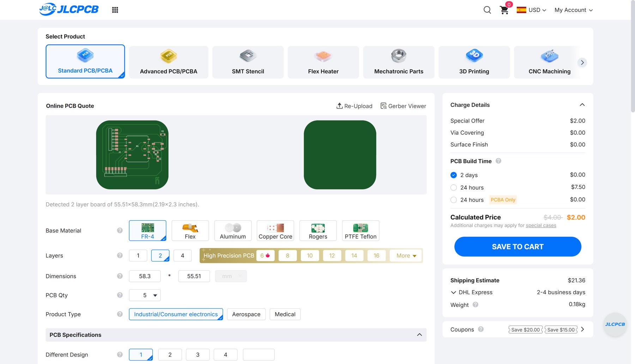Choose 8 layers high precision option
Image resolution: width=635 pixels, height=364 pixels.
click(288, 255)
